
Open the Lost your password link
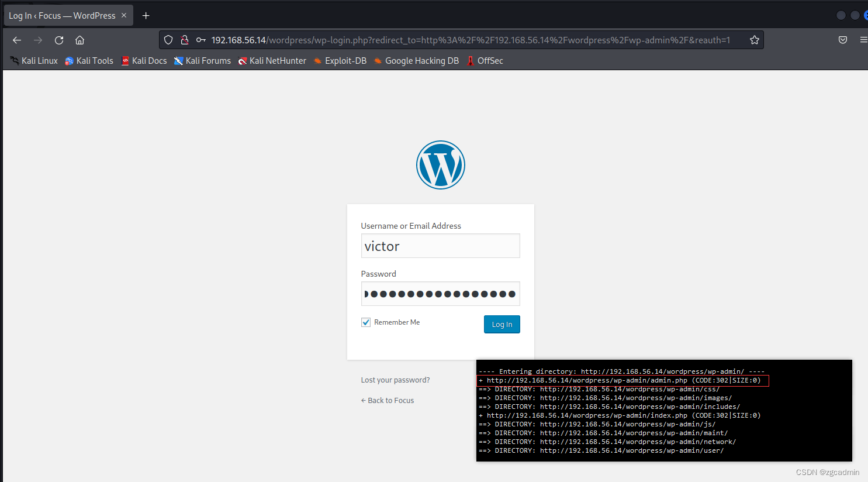coord(395,380)
